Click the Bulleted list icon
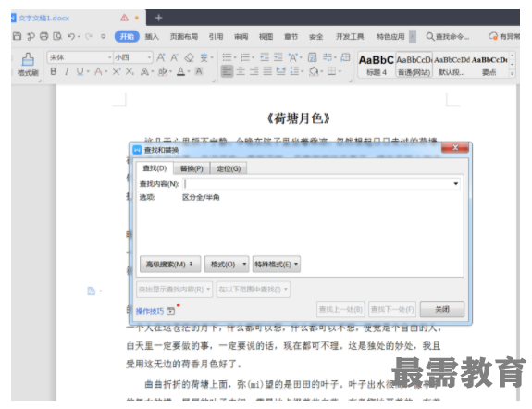The width and height of the screenshot is (532, 409). (x=227, y=57)
